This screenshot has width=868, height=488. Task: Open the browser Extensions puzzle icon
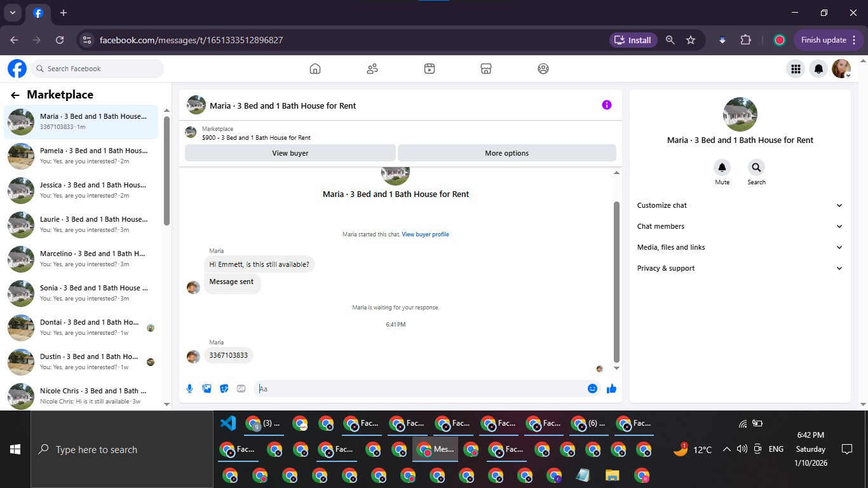coord(745,40)
